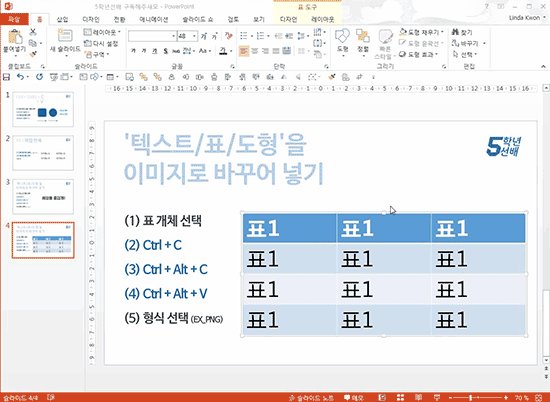Open the Drawing dialog launcher (그리기 group)
This screenshot has width=550, height=402.
tap(444, 66)
